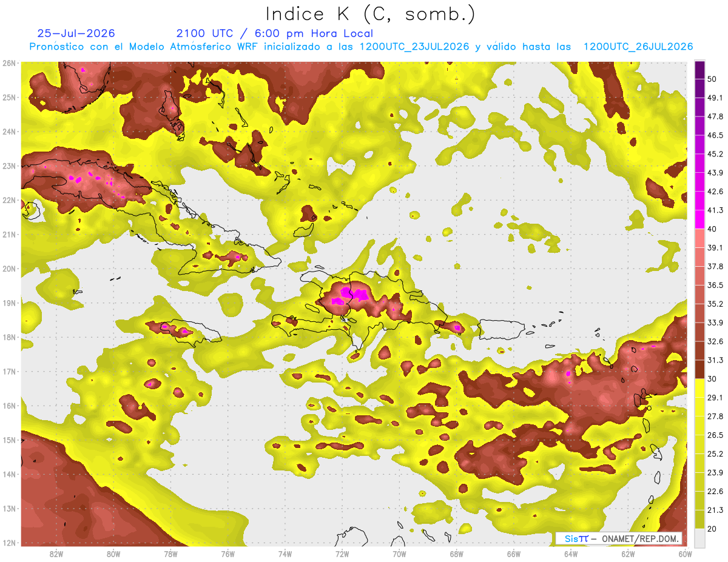The width and height of the screenshot is (728, 562).
Task: Click the '70W' longitude label
Action: click(399, 554)
